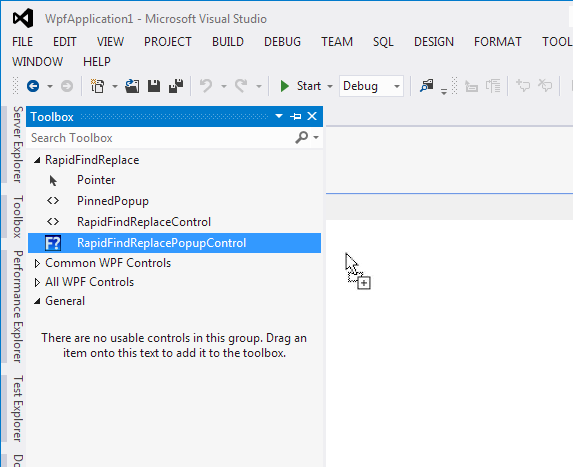Screen dimensions: 573x467
Task: Toggle the Toolbox auto-hide pin
Action: point(295,117)
